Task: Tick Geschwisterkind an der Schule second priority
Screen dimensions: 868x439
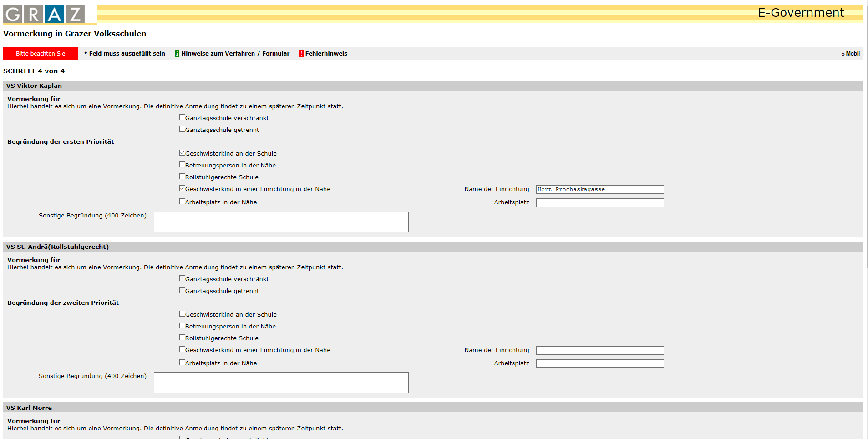Action: pos(182,314)
